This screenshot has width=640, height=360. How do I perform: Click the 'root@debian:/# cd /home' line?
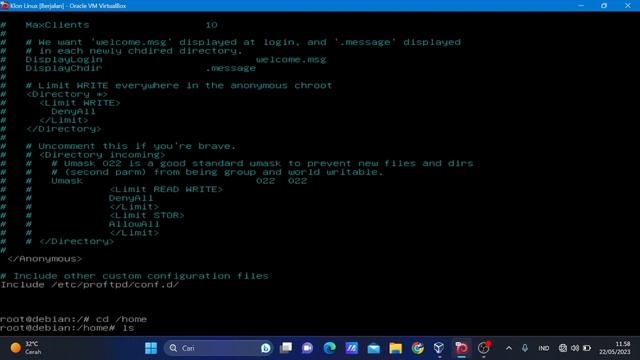[73, 319]
